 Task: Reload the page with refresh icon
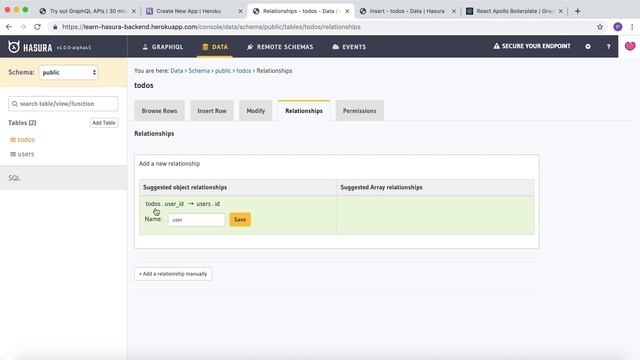click(37, 27)
